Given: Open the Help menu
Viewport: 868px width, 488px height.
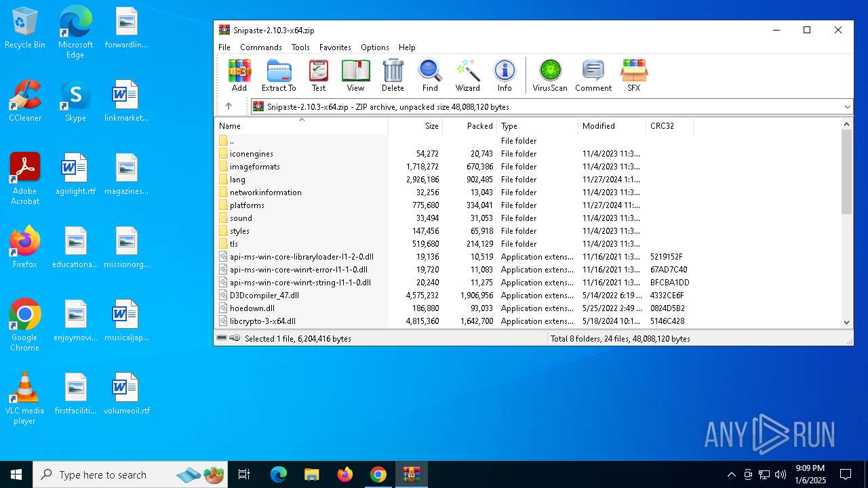Looking at the screenshot, I should click(x=407, y=47).
